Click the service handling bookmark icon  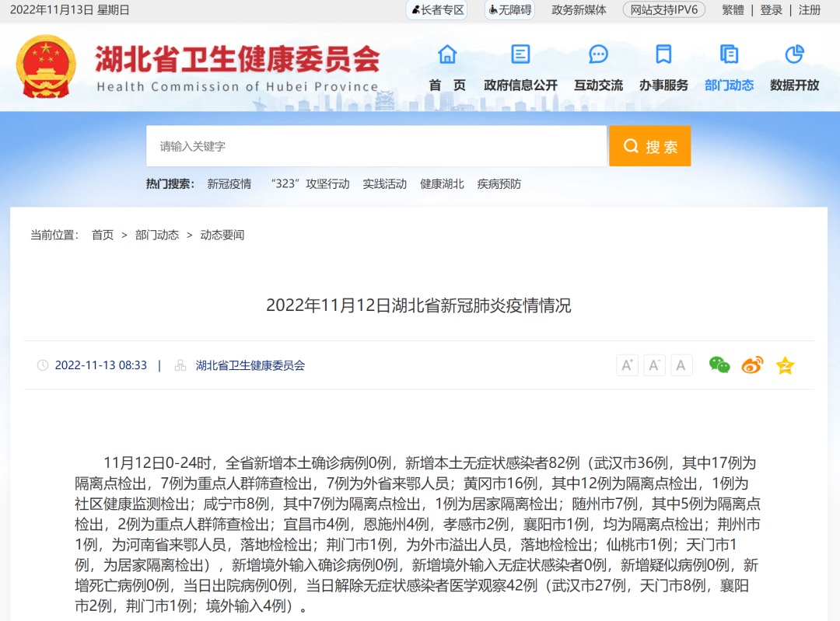tap(663, 54)
